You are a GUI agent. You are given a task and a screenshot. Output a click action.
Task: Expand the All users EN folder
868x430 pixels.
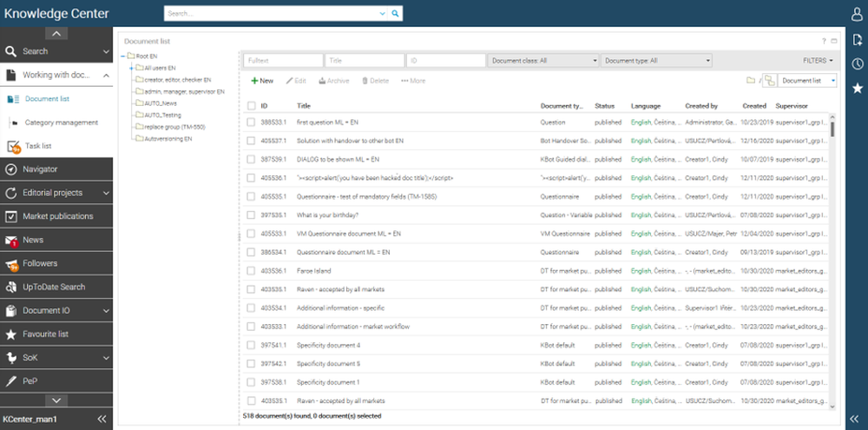click(x=131, y=68)
